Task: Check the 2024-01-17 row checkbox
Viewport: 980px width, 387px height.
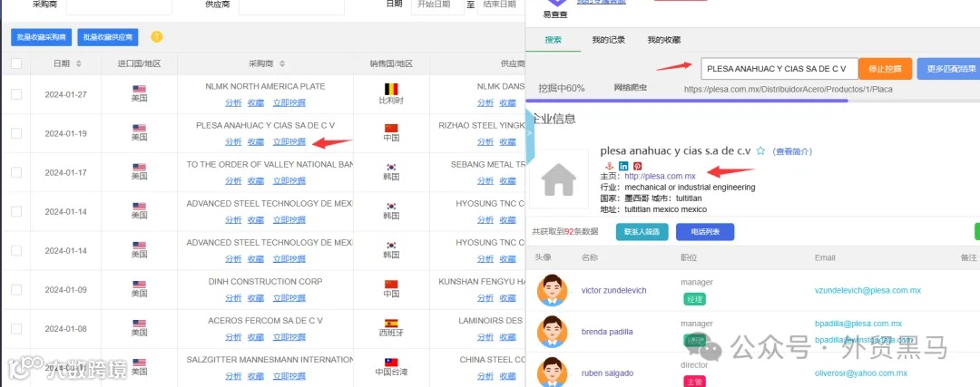Action: point(16,172)
